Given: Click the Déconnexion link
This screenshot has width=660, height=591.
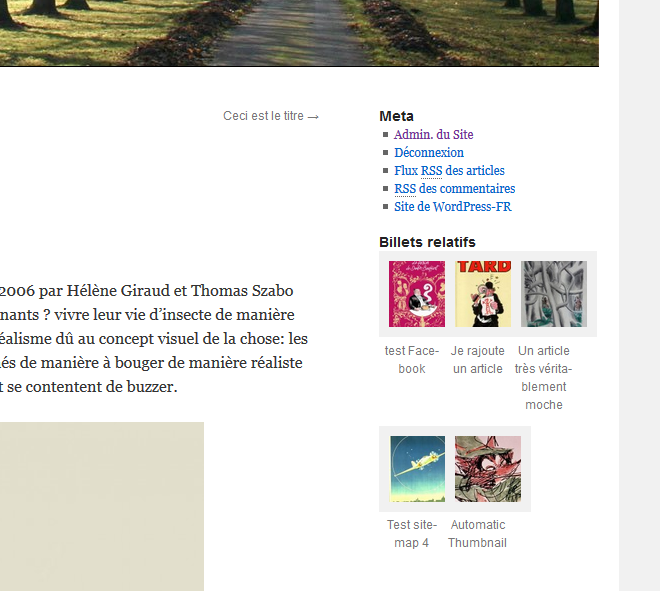Looking at the screenshot, I should (429, 152).
